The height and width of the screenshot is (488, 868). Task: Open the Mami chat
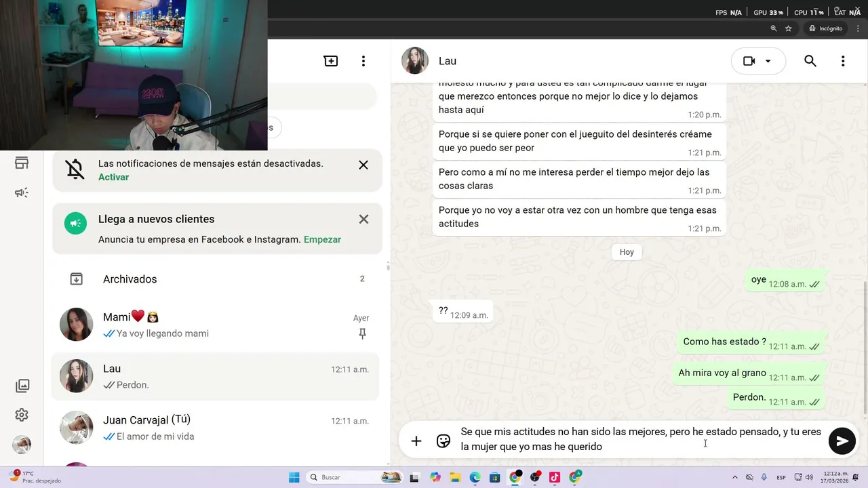click(217, 325)
